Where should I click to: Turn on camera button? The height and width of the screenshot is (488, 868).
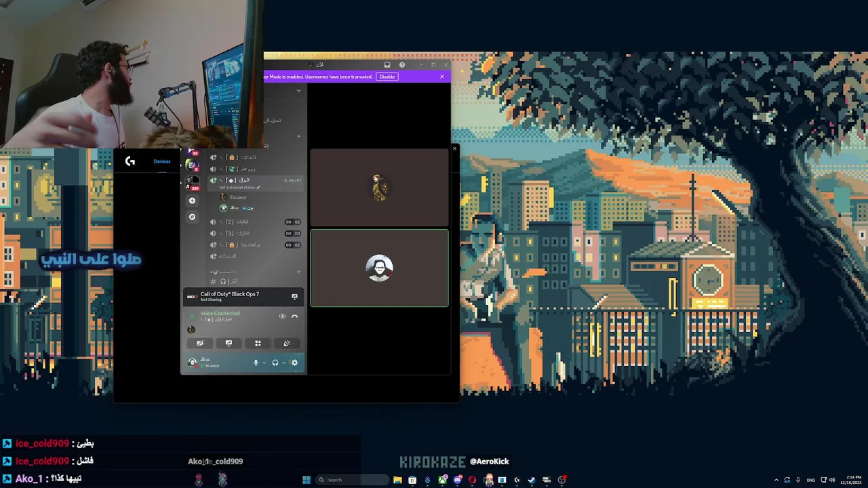pyautogui.click(x=200, y=344)
